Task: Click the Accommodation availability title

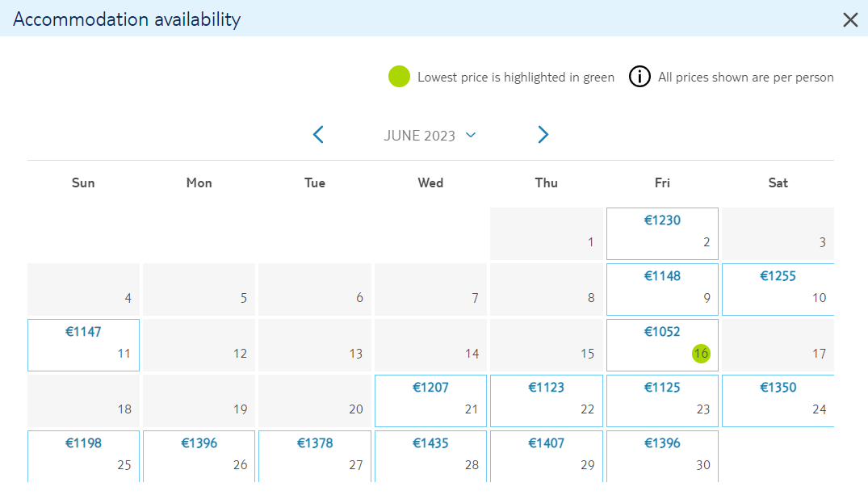Action: coord(127,19)
